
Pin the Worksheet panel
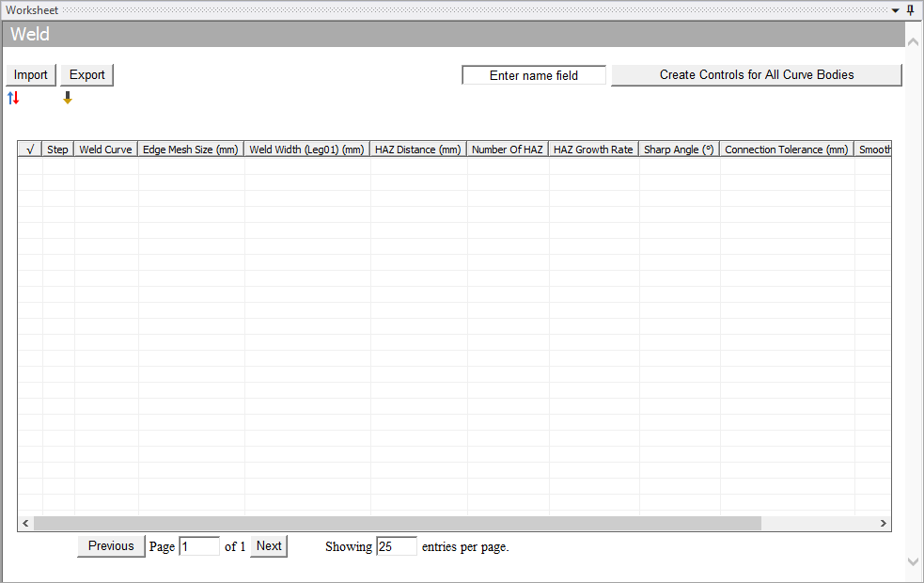[911, 10]
